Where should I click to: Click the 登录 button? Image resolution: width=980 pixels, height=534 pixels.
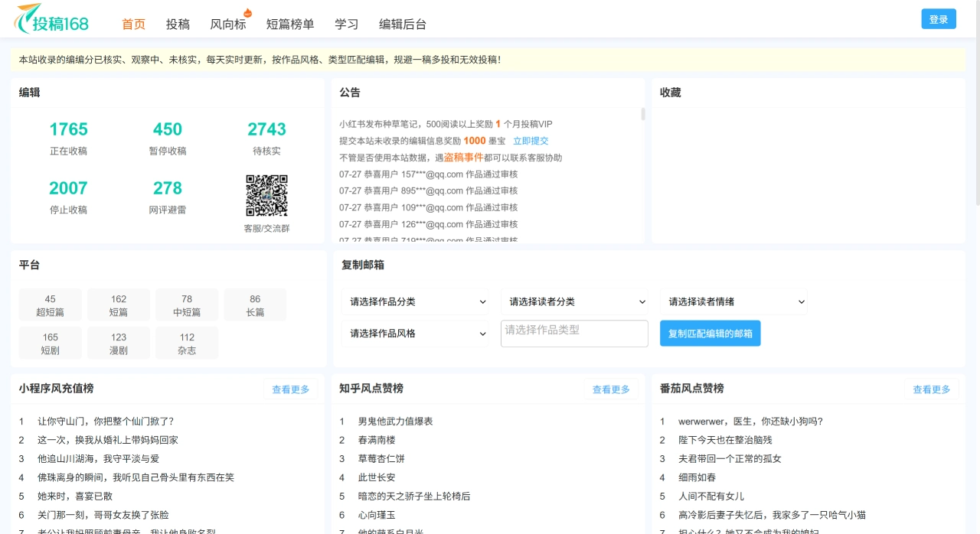pos(939,19)
